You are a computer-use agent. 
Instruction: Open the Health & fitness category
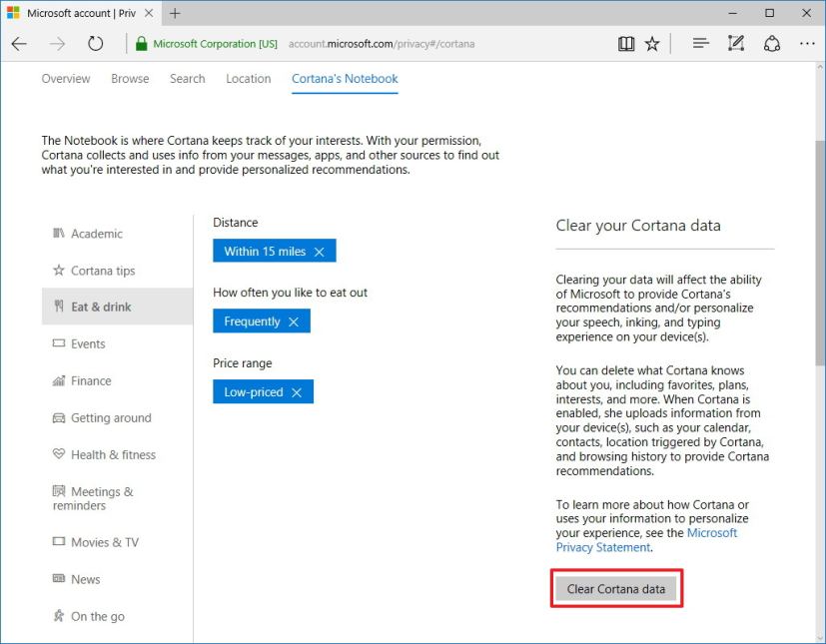point(117,454)
